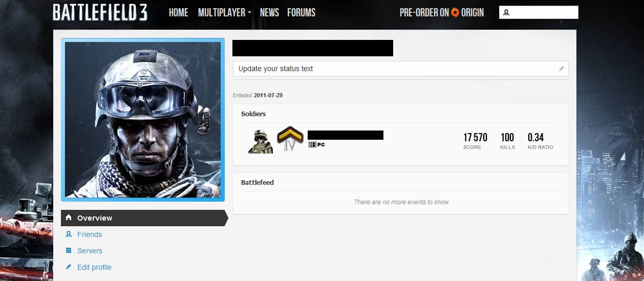Go to the Forums page
The image size is (644, 281).
tap(302, 13)
